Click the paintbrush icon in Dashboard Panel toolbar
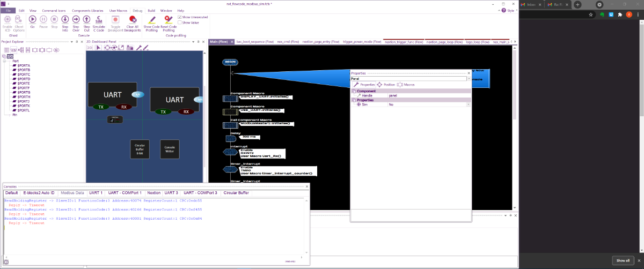The height and width of the screenshot is (269, 644). [147, 48]
